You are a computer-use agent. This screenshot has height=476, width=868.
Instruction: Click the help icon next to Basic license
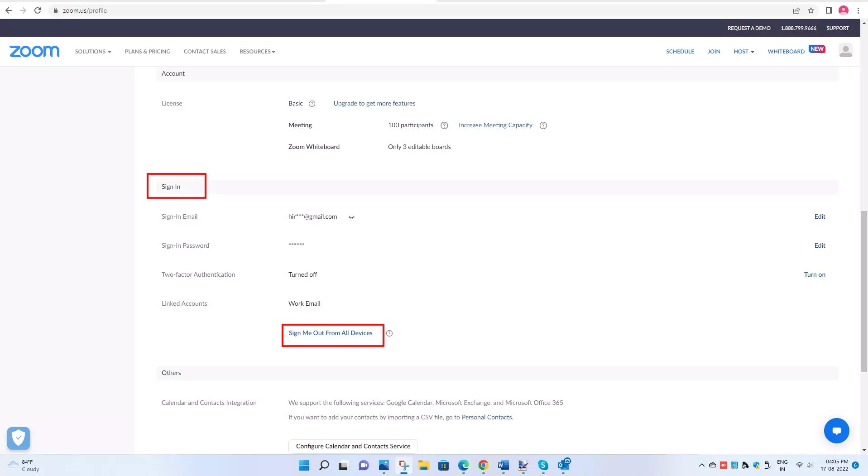click(x=312, y=103)
